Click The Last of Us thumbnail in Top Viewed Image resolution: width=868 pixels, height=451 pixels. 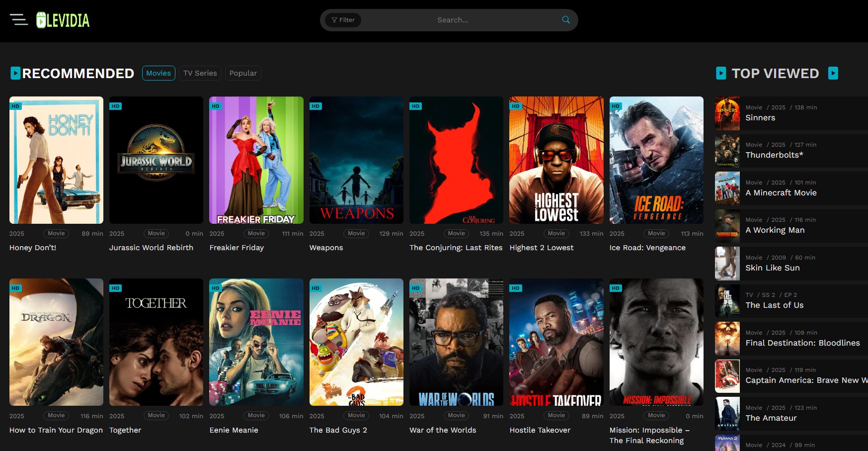pyautogui.click(x=727, y=301)
